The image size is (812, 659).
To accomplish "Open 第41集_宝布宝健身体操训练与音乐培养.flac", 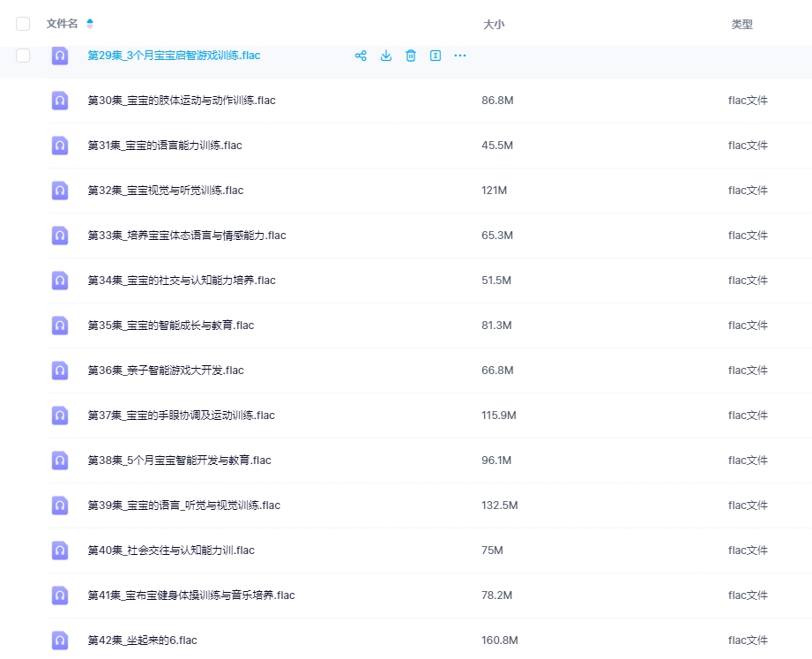I will tap(191, 595).
